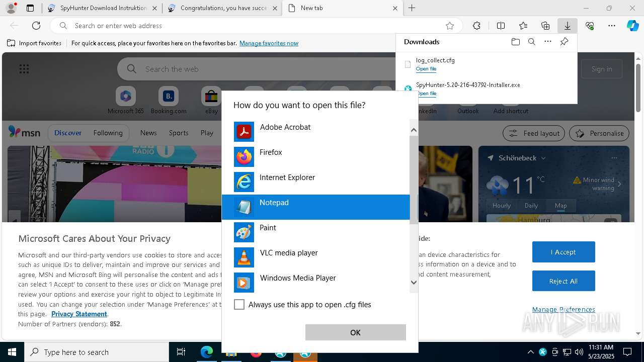This screenshot has height=362, width=644.
Task: Select the Discover feed tab
Action: 68,133
